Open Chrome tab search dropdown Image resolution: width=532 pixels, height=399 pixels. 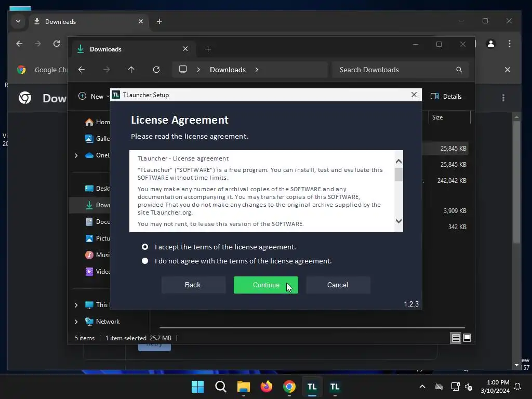click(x=18, y=21)
